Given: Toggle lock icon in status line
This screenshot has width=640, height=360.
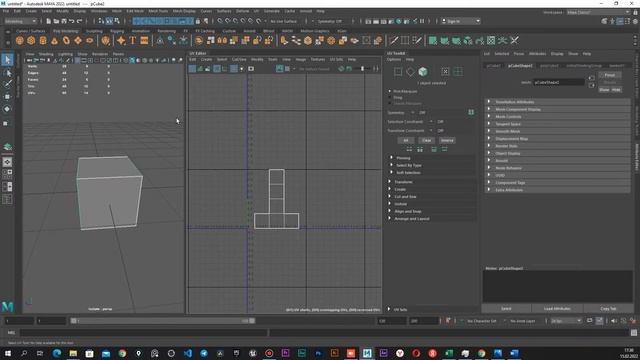Looking at the screenshot, I should pyautogui.click(x=198, y=21).
